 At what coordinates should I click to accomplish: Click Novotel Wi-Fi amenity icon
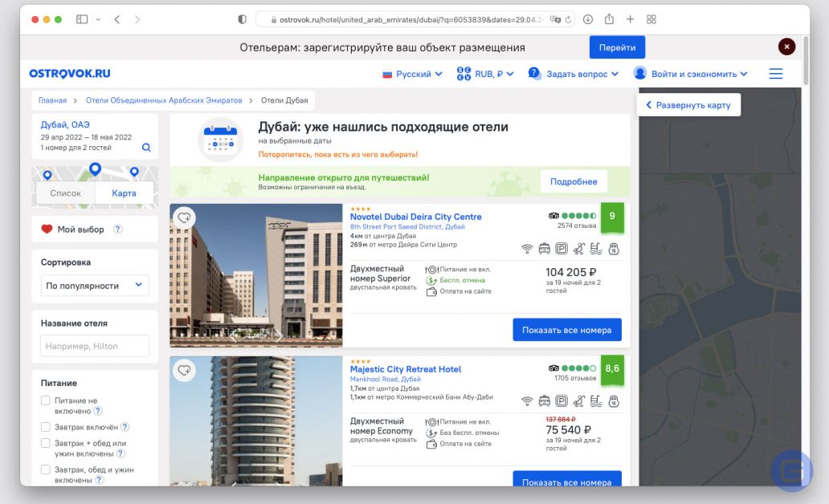click(x=527, y=249)
